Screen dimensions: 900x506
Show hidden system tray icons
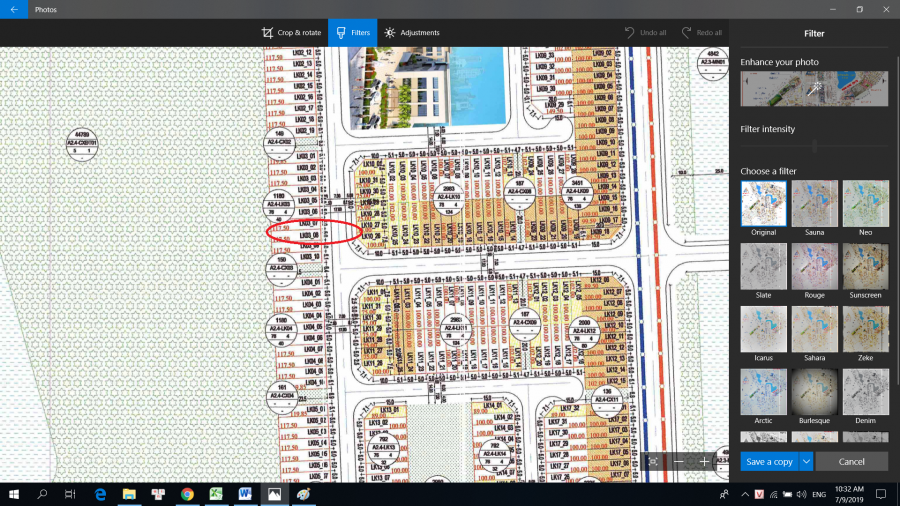[744, 494]
